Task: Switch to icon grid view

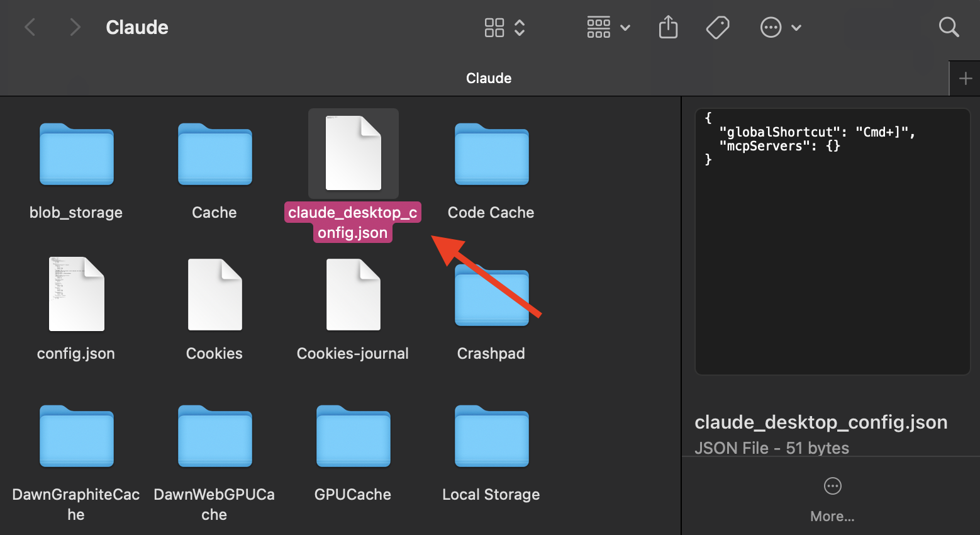Action: pos(494,27)
